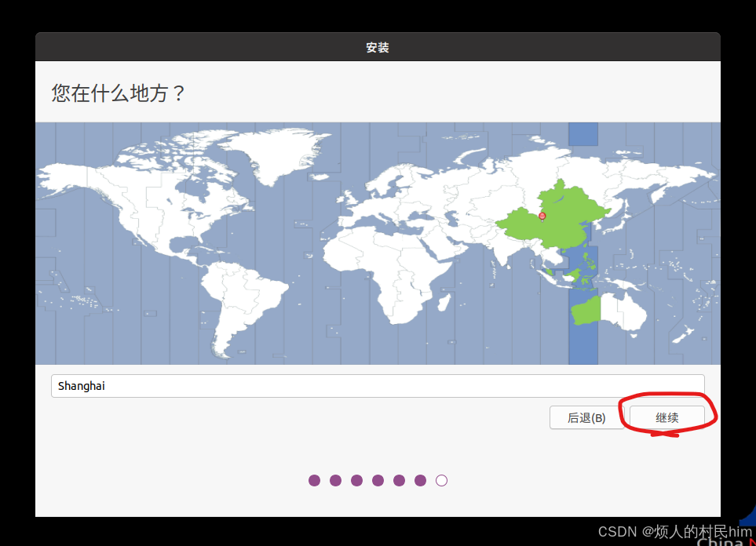Click the first filled progress dot
Image resolution: width=756 pixels, height=546 pixels.
314,480
